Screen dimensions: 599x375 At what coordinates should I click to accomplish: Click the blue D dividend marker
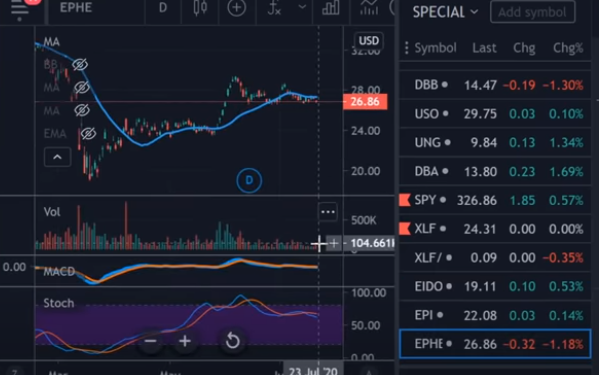(249, 180)
